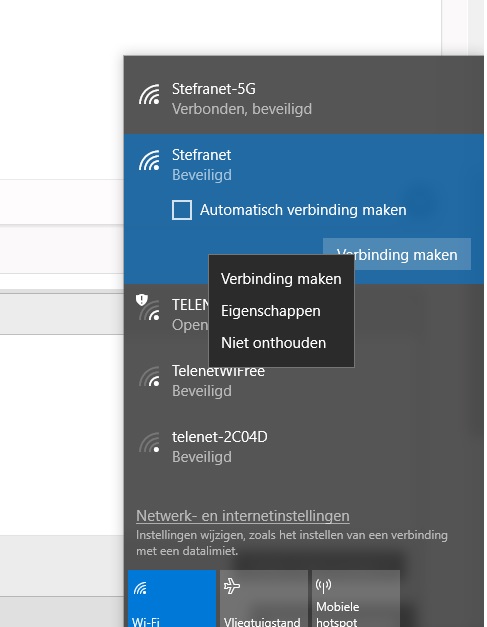This screenshot has height=627, width=487.
Task: Click the Stefranet Wi-Fi signal icon
Action: coord(150,160)
